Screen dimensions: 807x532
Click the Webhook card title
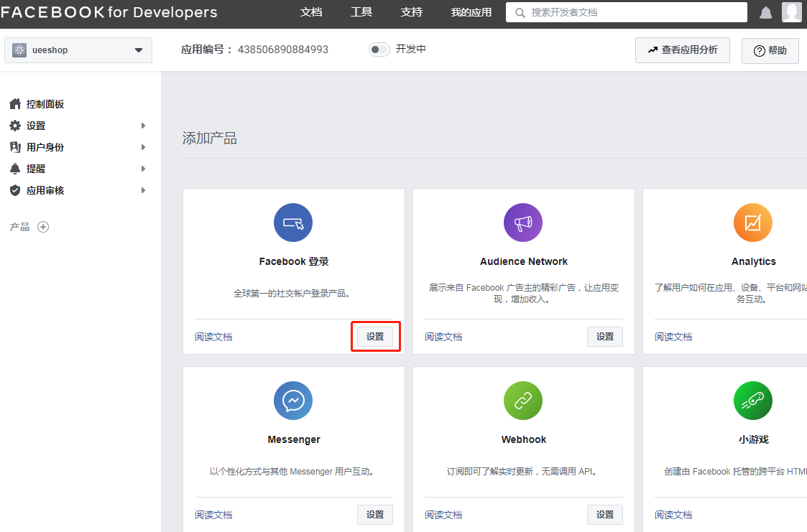pyautogui.click(x=523, y=439)
